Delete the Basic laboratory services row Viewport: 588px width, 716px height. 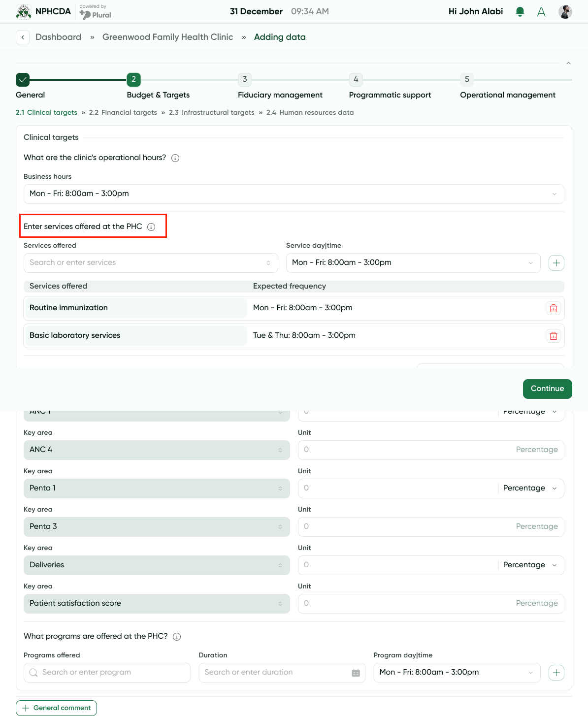(x=553, y=335)
